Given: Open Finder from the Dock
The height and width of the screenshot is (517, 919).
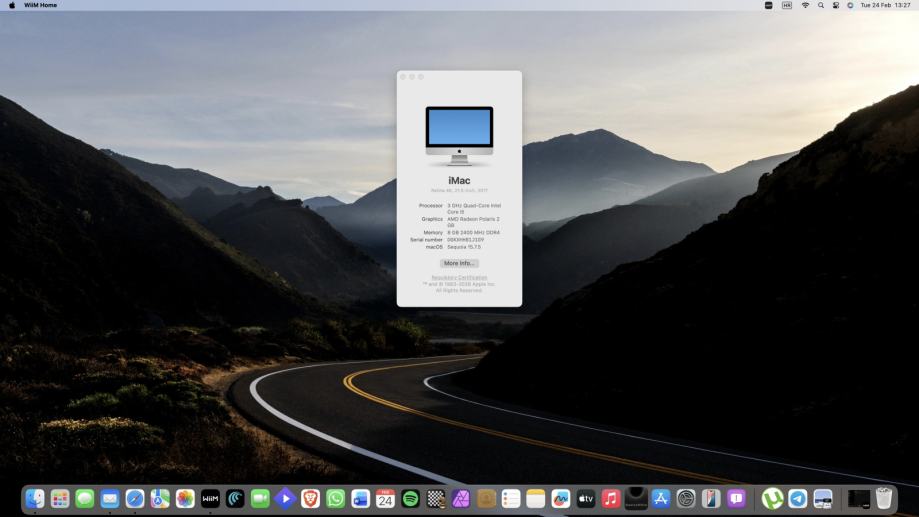Looking at the screenshot, I should point(35,498).
